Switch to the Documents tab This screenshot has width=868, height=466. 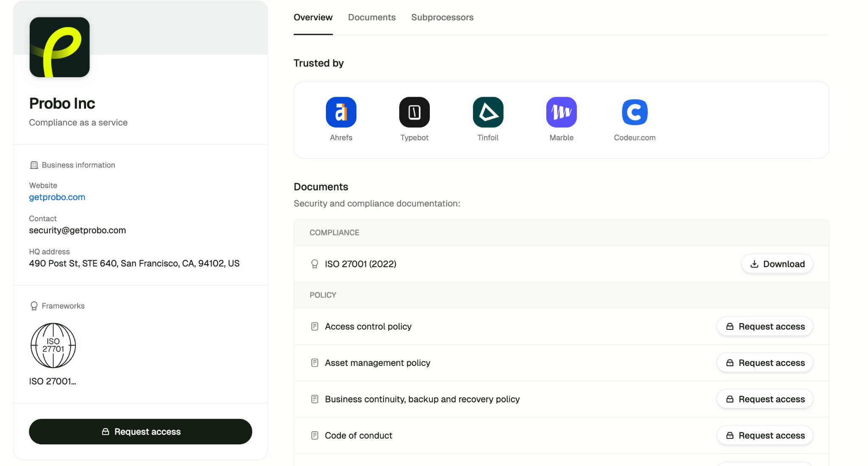372,17
